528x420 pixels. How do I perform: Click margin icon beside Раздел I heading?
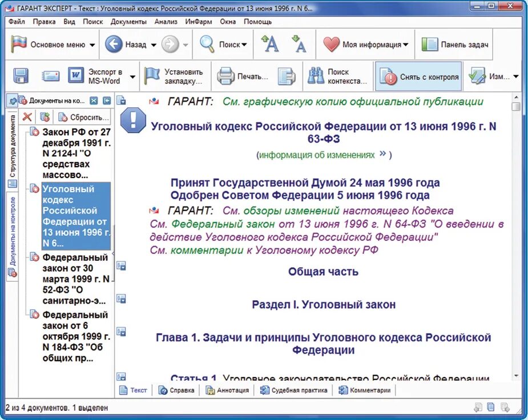coord(121,299)
